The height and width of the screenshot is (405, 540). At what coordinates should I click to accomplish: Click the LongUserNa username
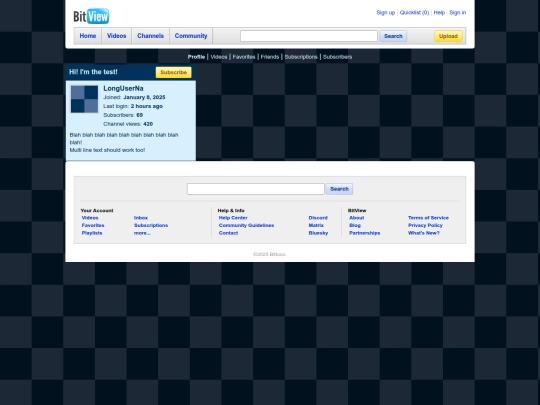(123, 89)
